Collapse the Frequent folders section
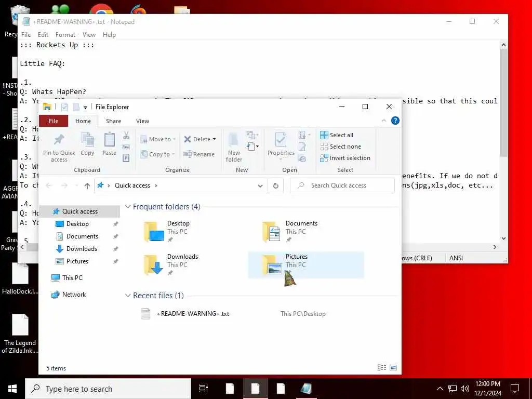Screen dimensions: 532x399 click(128, 207)
